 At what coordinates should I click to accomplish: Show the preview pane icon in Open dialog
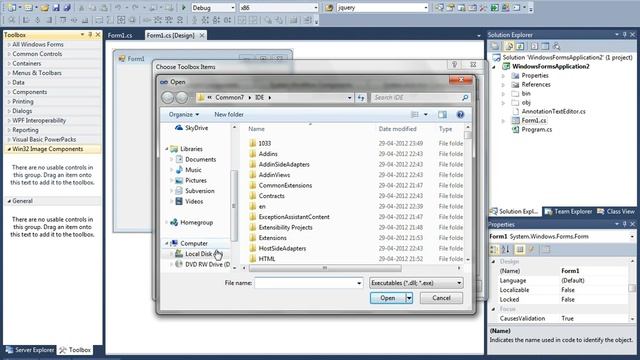click(x=442, y=115)
